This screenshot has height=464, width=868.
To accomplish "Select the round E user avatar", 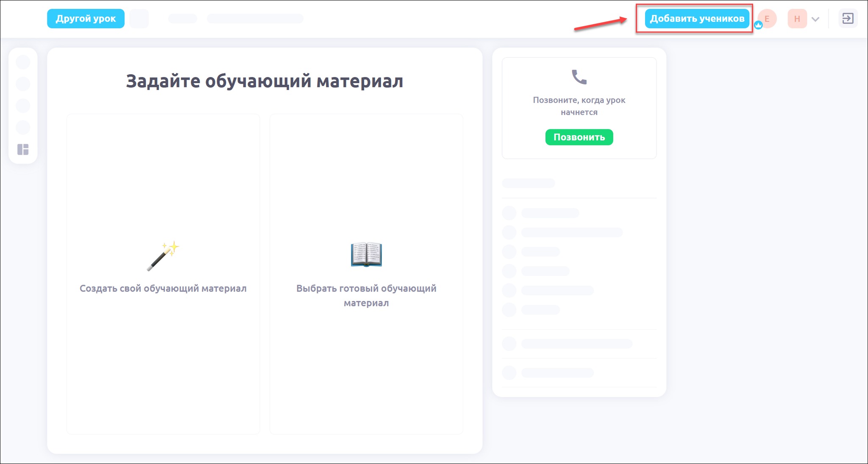I will point(768,18).
